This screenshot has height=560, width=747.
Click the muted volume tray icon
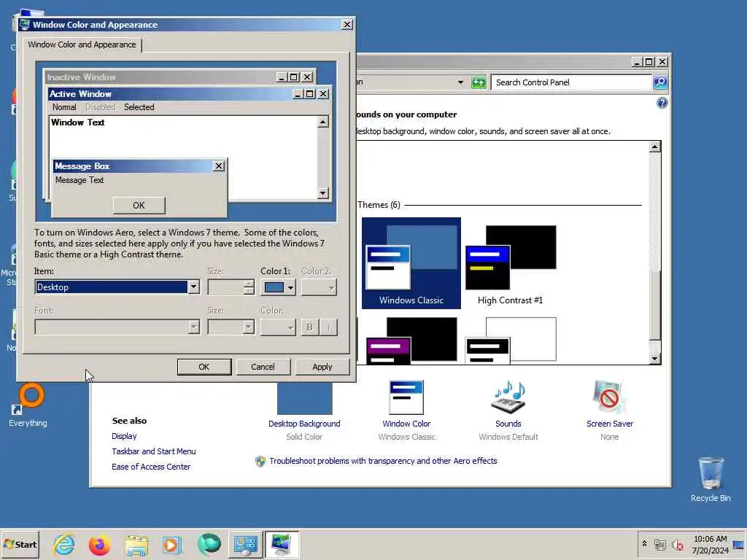click(677, 544)
